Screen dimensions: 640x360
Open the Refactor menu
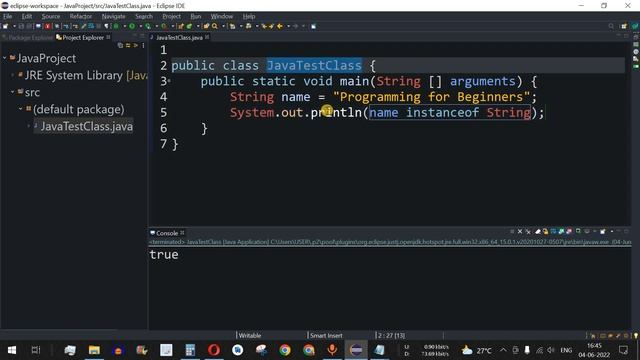(x=80, y=16)
